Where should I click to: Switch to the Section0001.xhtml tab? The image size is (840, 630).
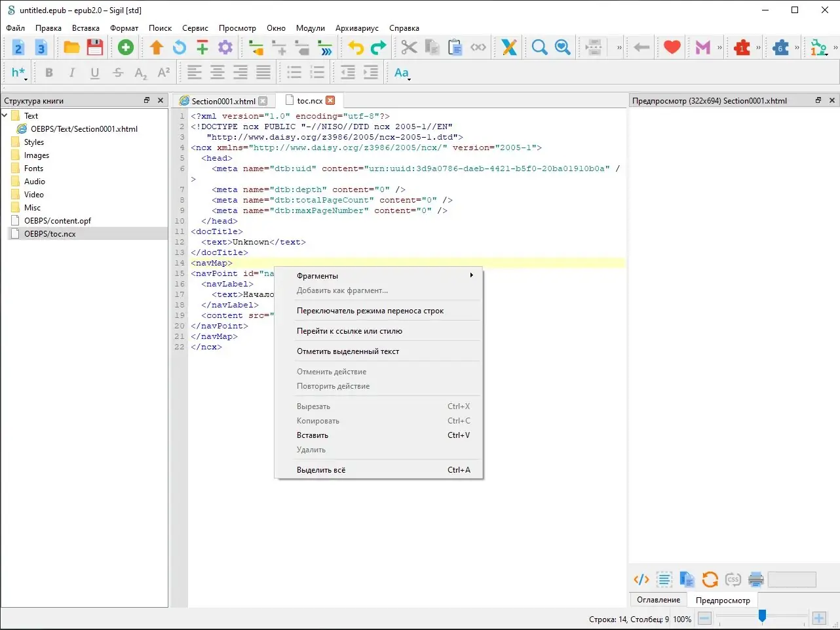click(x=223, y=101)
